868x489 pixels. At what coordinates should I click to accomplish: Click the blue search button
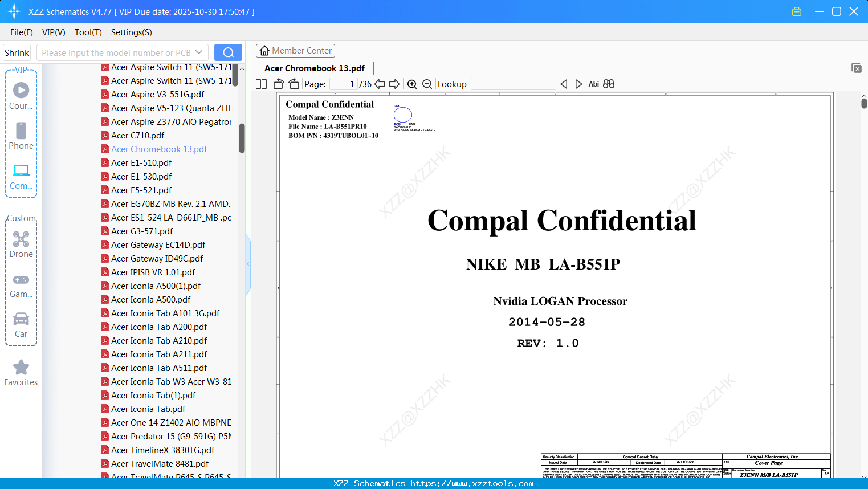[228, 52]
